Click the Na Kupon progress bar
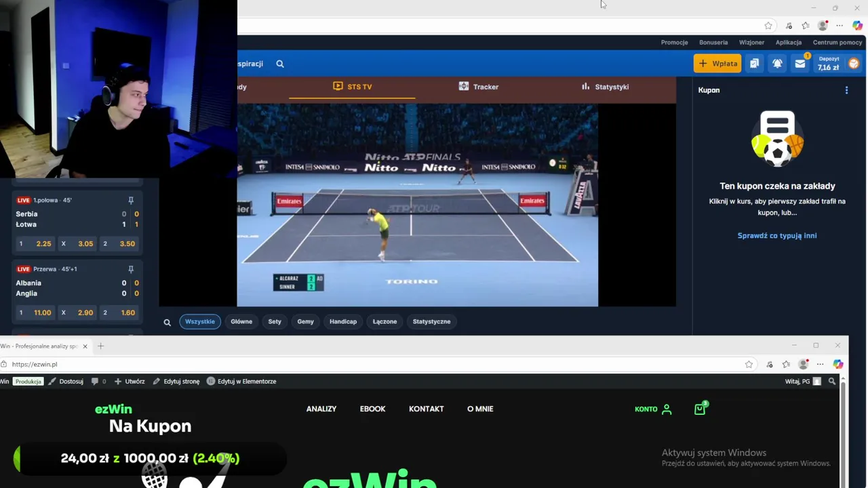The image size is (868, 488). click(x=149, y=459)
